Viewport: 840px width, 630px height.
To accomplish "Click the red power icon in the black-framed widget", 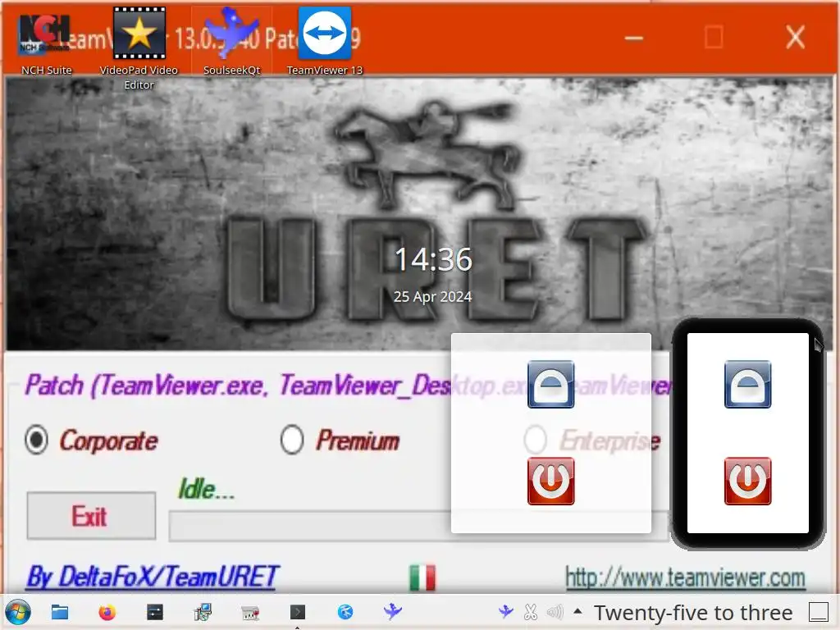I will pyautogui.click(x=748, y=481).
